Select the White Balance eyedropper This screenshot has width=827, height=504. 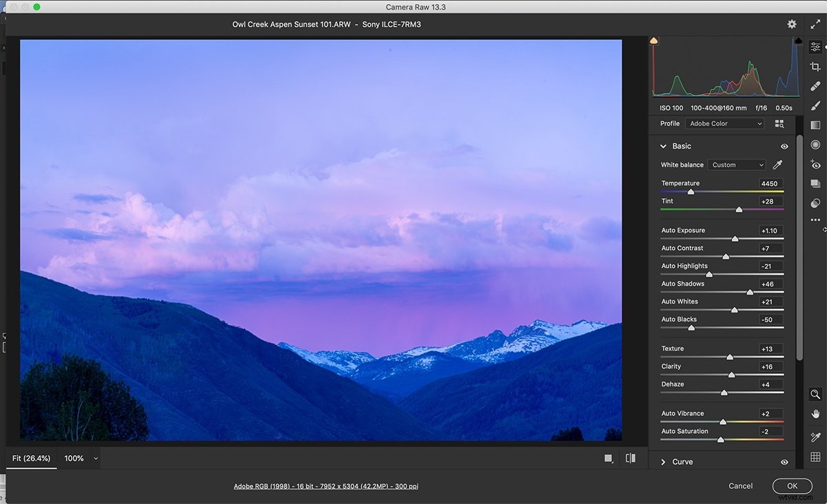tap(778, 165)
